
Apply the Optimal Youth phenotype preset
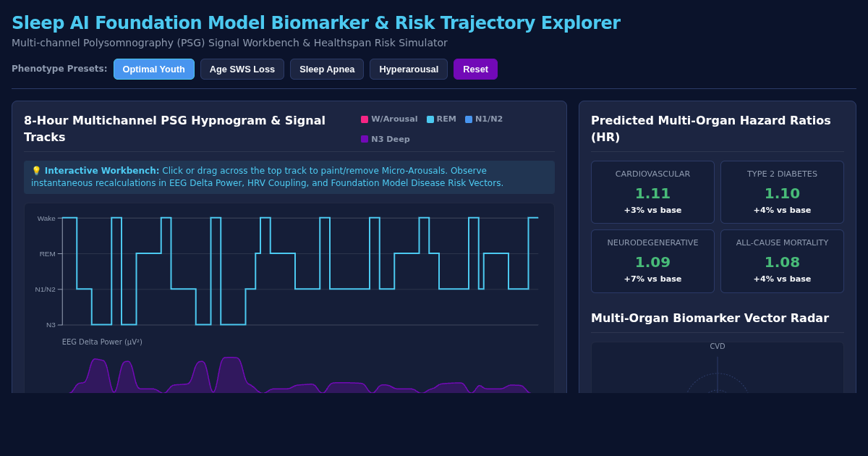coord(154,69)
